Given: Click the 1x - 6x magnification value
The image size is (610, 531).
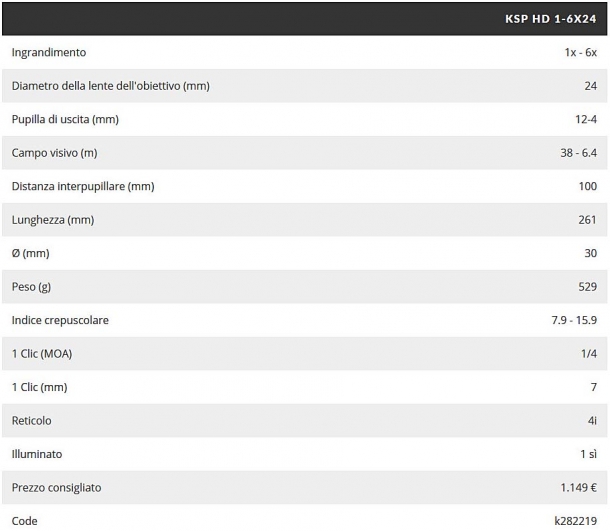Looking at the screenshot, I should pos(580,53).
